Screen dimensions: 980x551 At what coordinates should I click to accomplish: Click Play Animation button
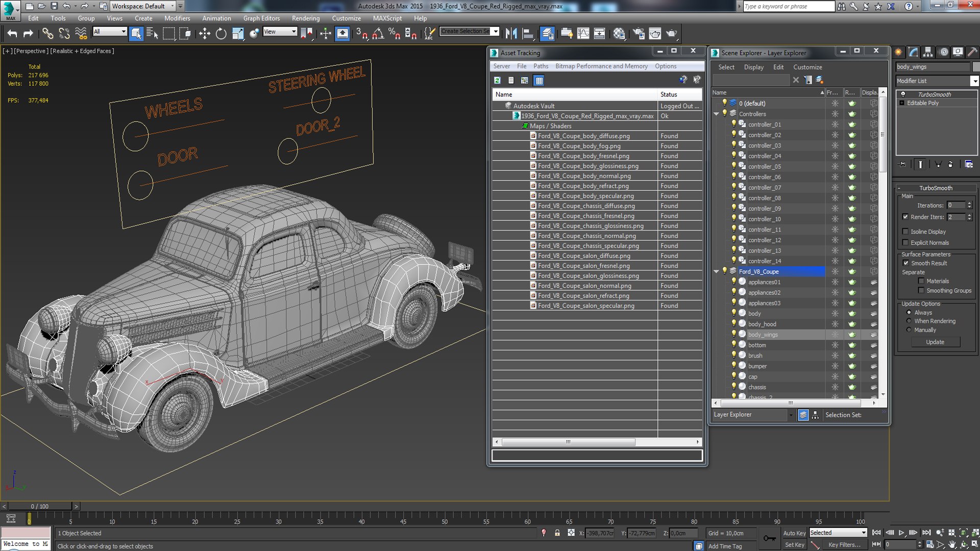(901, 533)
